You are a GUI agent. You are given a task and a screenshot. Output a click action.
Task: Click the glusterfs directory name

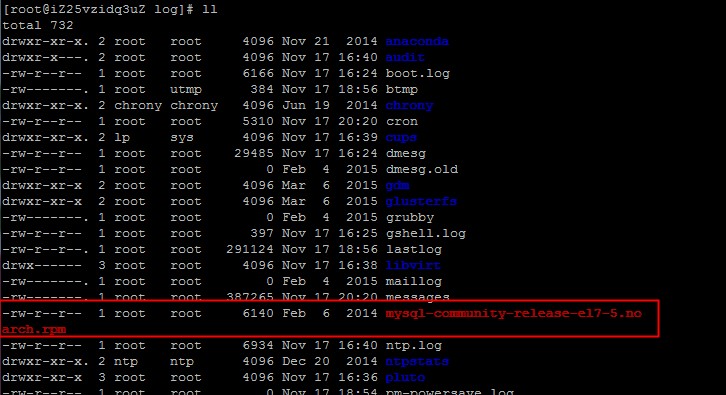tap(421, 201)
